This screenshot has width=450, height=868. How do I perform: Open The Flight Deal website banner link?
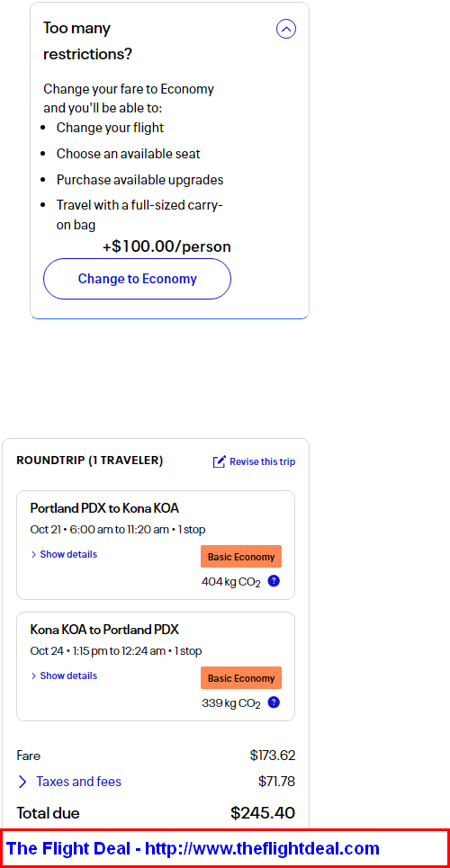193,848
